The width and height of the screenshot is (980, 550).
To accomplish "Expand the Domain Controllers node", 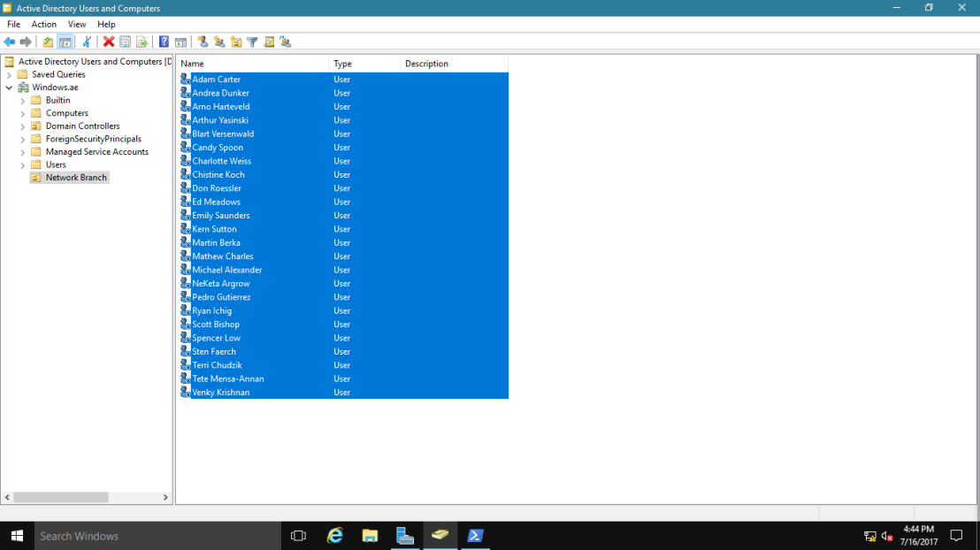I will pyautogui.click(x=22, y=126).
